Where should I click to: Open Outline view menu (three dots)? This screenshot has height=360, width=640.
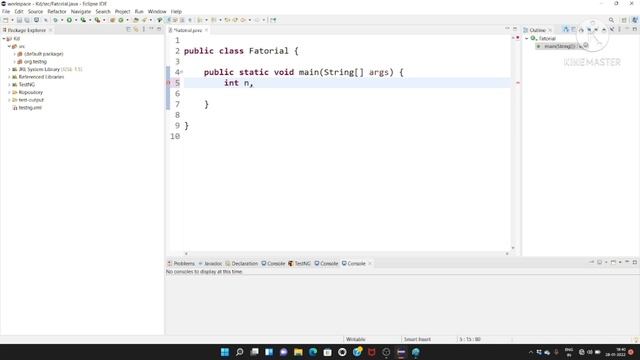tap(620, 29)
